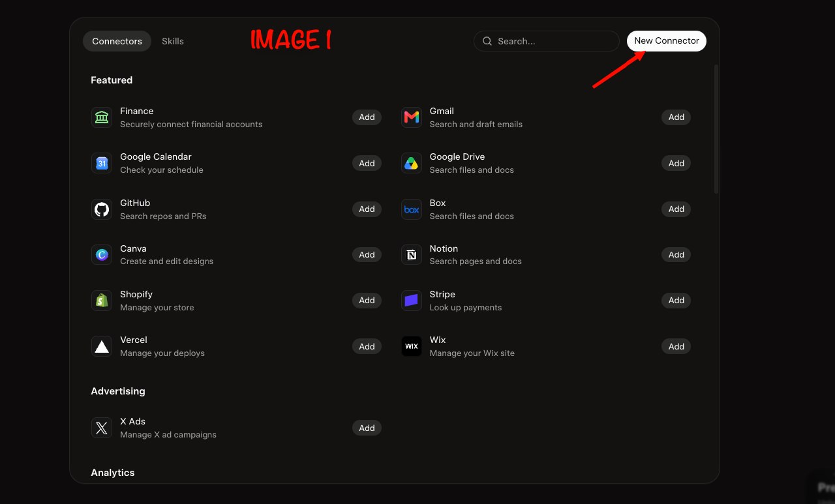Click the 'Manage your Wix site' text
Screen dimensions: 835x504
click(x=472, y=353)
